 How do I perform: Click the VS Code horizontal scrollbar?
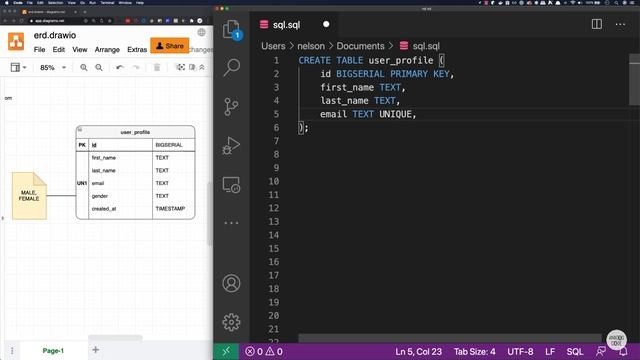450,338
